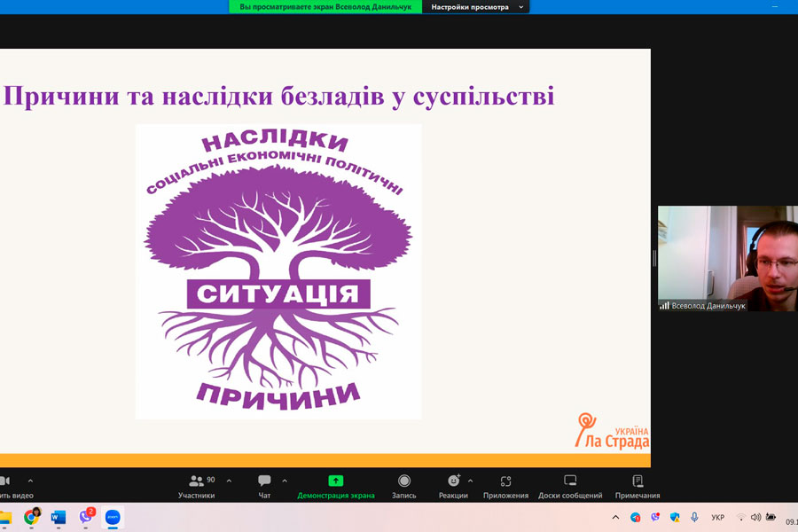This screenshot has height=532, width=798.
Task: Click the Viber system tray icon
Action: tap(655, 517)
